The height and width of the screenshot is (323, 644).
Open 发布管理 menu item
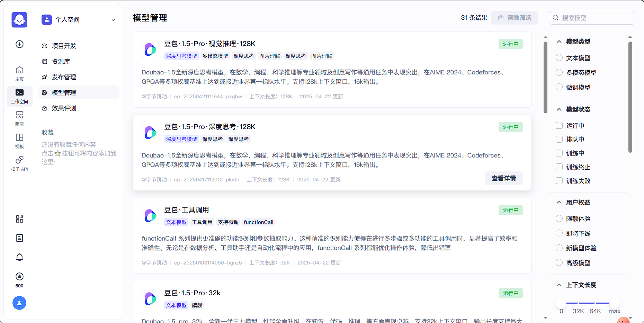[79, 77]
